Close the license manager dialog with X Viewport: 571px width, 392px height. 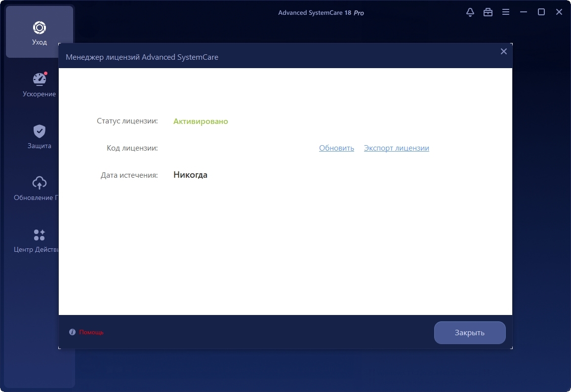(x=504, y=51)
